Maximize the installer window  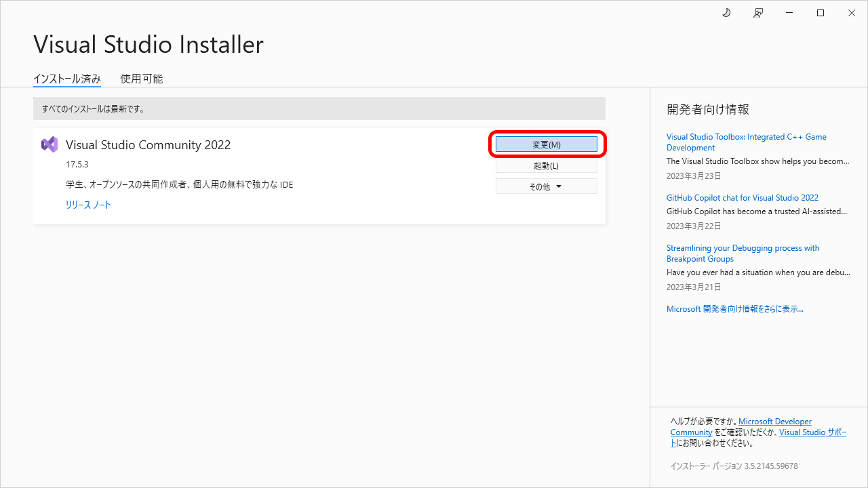[x=821, y=13]
